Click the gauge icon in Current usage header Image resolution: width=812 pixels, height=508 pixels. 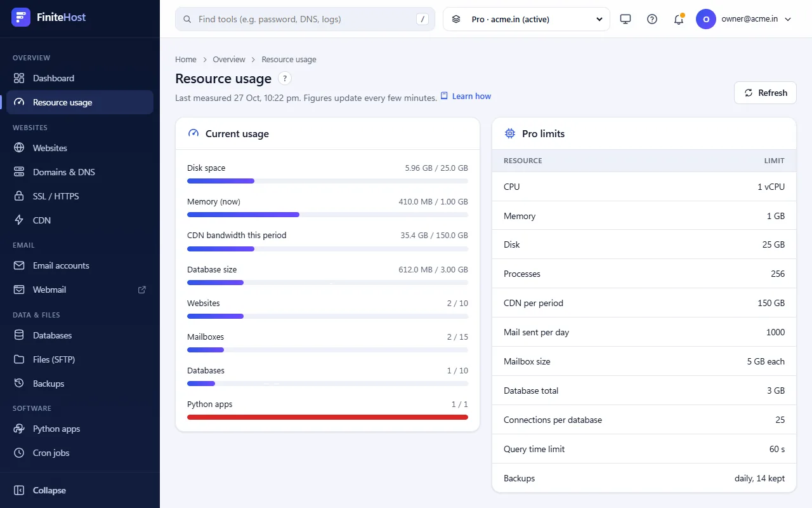(x=193, y=133)
